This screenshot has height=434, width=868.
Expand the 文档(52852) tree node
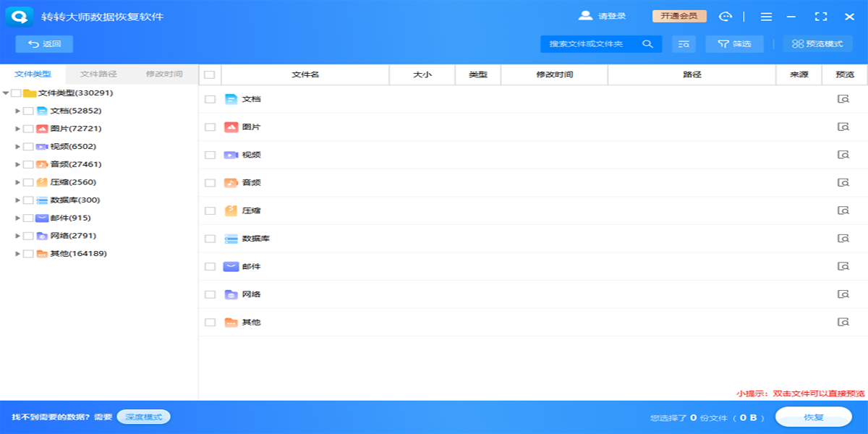point(18,111)
